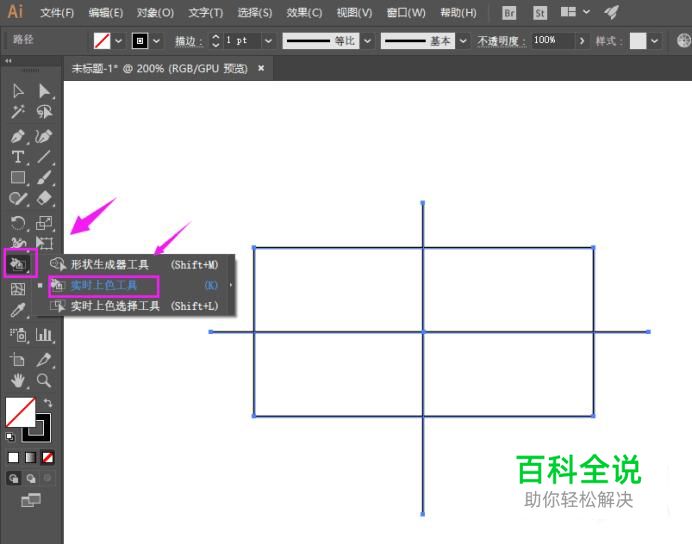The height and width of the screenshot is (544, 692).
Task: Open variable width profile dropdown
Action: point(367,41)
